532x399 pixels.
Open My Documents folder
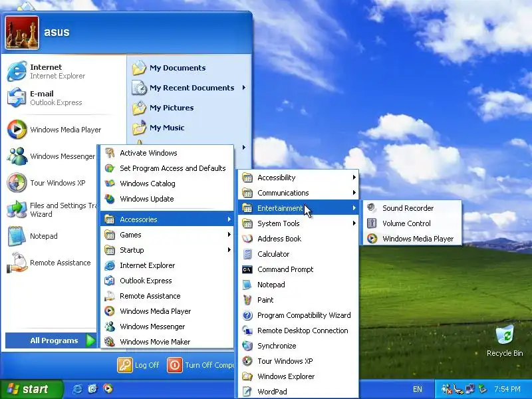pos(189,68)
